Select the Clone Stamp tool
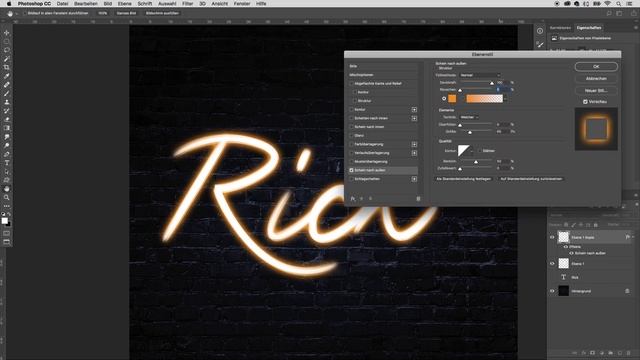640x360 pixels. (7, 102)
